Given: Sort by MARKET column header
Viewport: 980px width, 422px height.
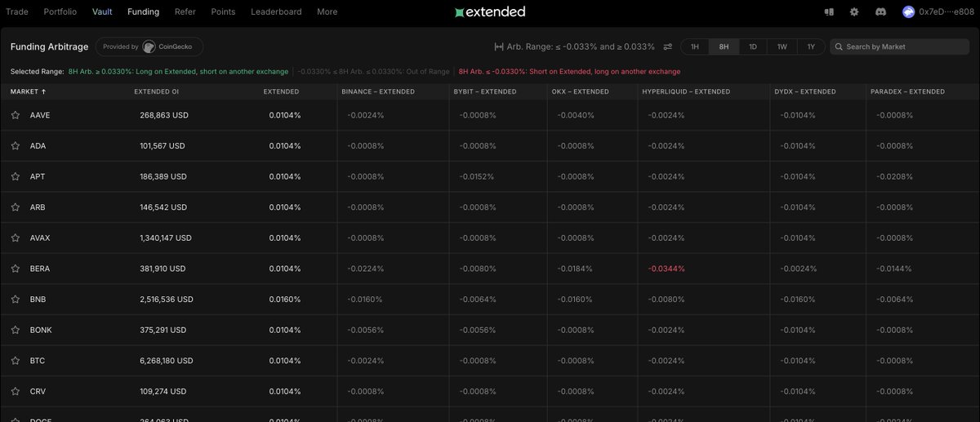Looking at the screenshot, I should pos(28,91).
